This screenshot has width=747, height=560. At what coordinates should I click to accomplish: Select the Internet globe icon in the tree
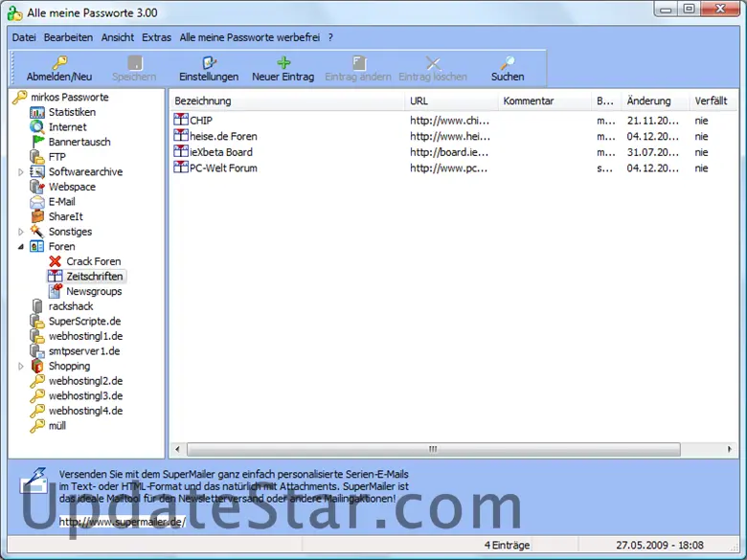[x=37, y=127]
